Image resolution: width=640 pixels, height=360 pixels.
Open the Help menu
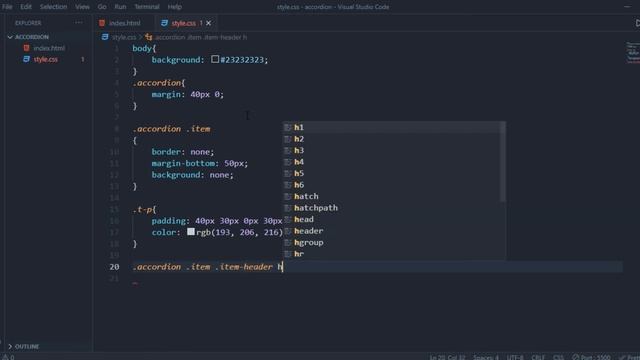175,7
